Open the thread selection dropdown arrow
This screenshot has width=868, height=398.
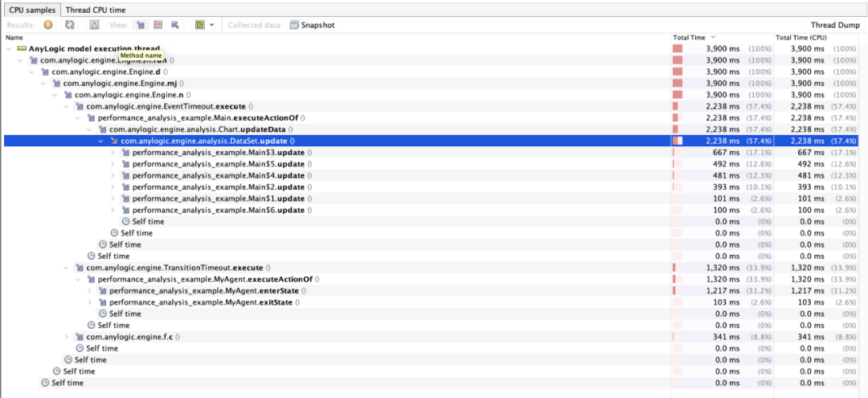pyautogui.click(x=212, y=25)
